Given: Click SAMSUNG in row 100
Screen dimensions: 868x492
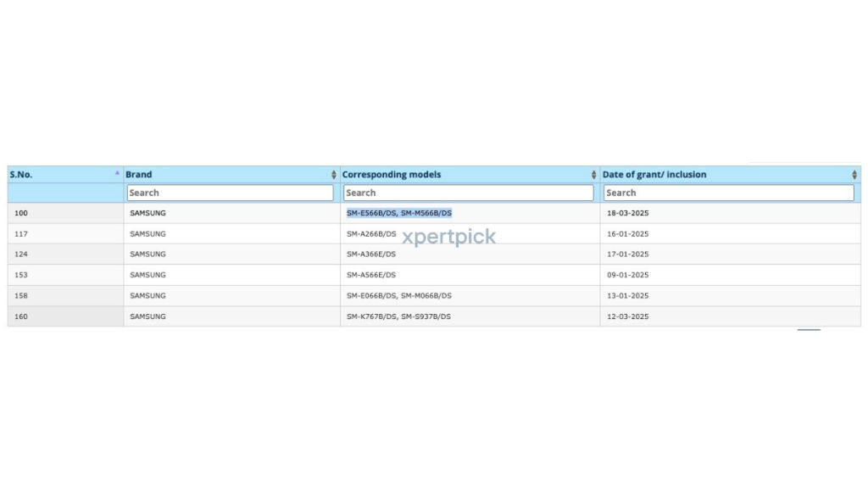Looking at the screenshot, I should 147,213.
